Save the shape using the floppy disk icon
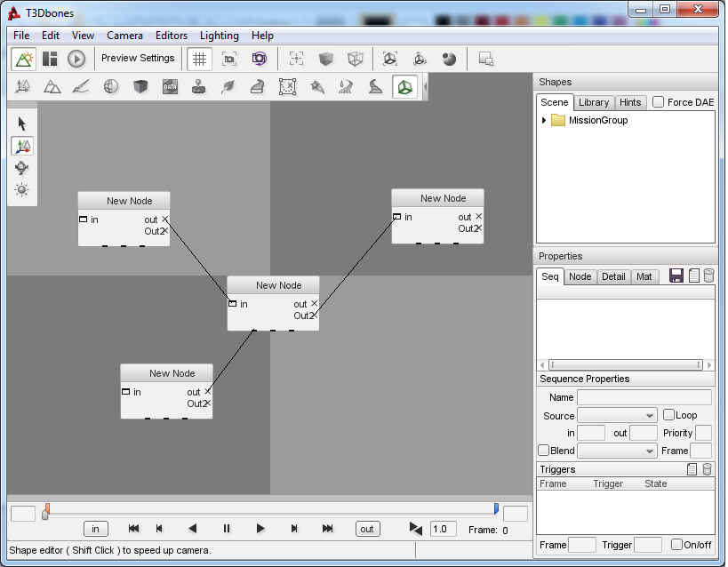Image resolution: width=728 pixels, height=567 pixels. coord(676,276)
